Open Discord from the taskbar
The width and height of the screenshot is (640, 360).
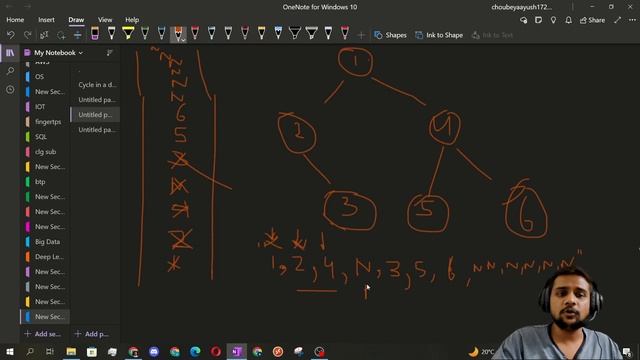pos(154,351)
